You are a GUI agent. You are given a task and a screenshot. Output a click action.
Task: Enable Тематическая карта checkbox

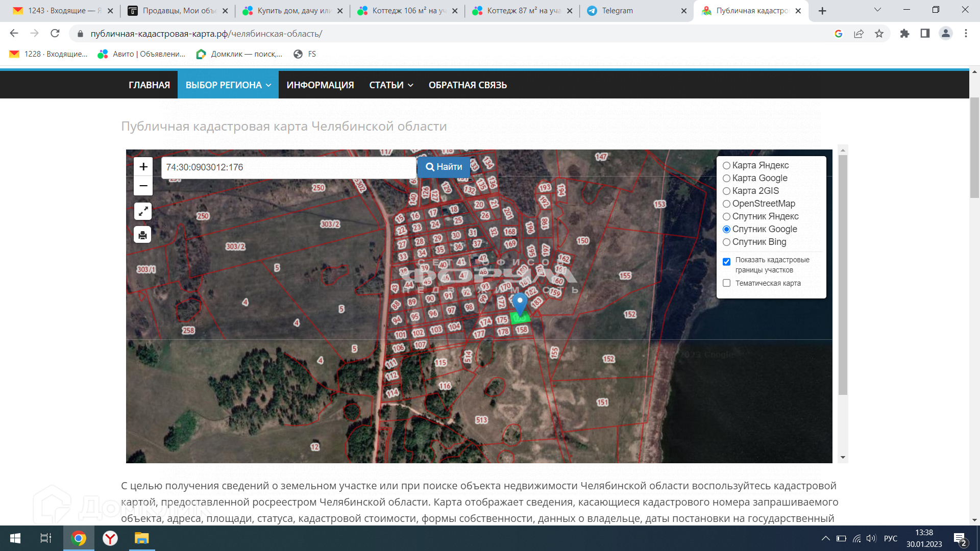(x=726, y=283)
